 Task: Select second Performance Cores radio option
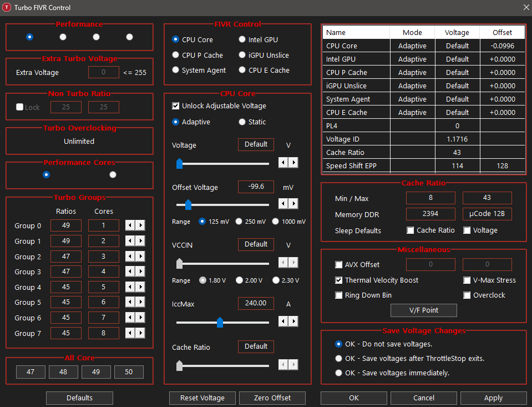[113, 174]
